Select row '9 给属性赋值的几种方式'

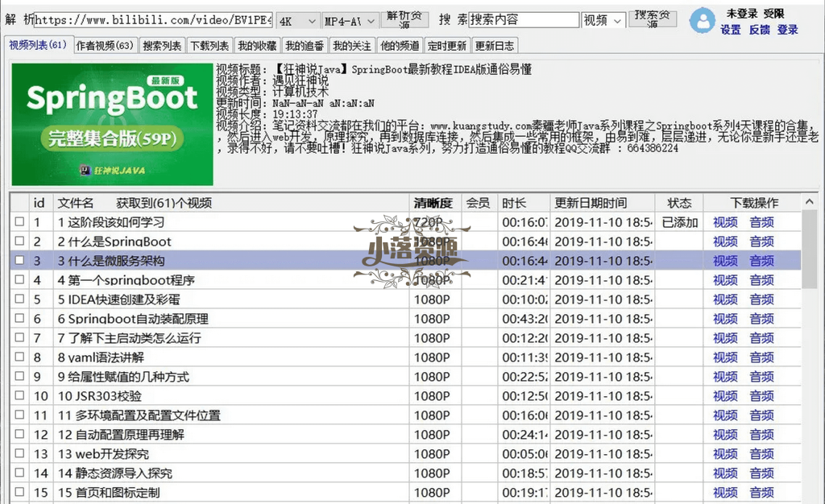tap(405, 376)
